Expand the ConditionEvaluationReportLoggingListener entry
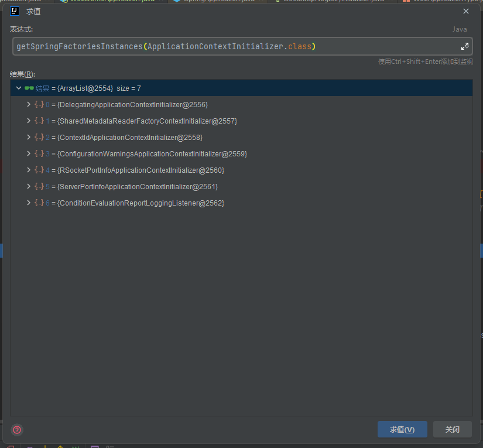Viewport: 483px width, 448px height. (29, 203)
